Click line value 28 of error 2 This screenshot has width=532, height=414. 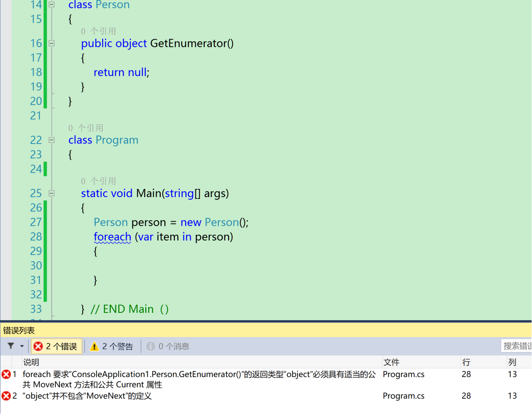(466, 396)
